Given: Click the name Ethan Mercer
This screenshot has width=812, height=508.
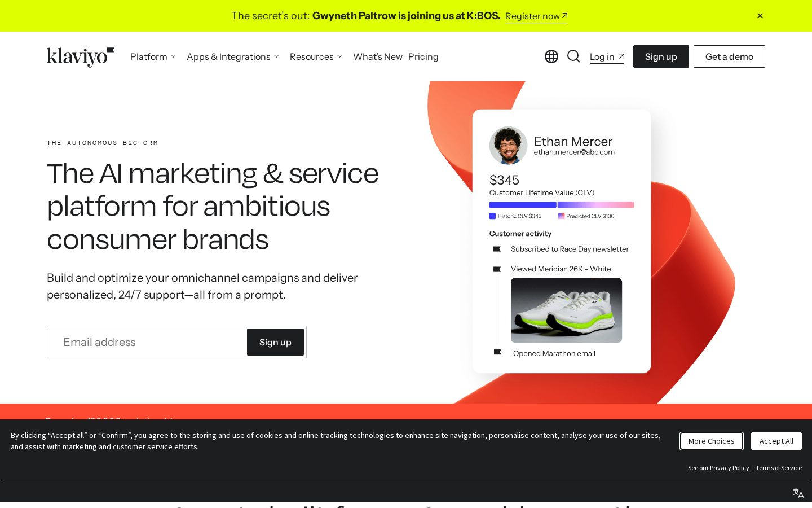Looking at the screenshot, I should (x=573, y=141).
